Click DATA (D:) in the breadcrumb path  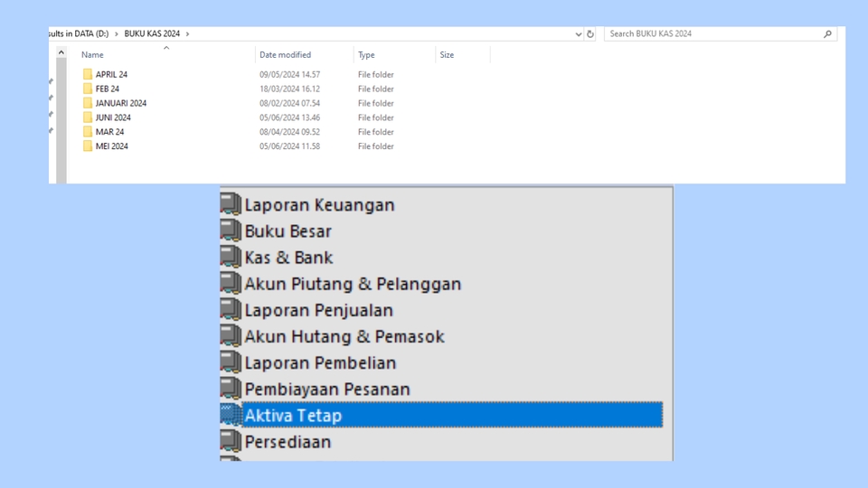pos(91,33)
